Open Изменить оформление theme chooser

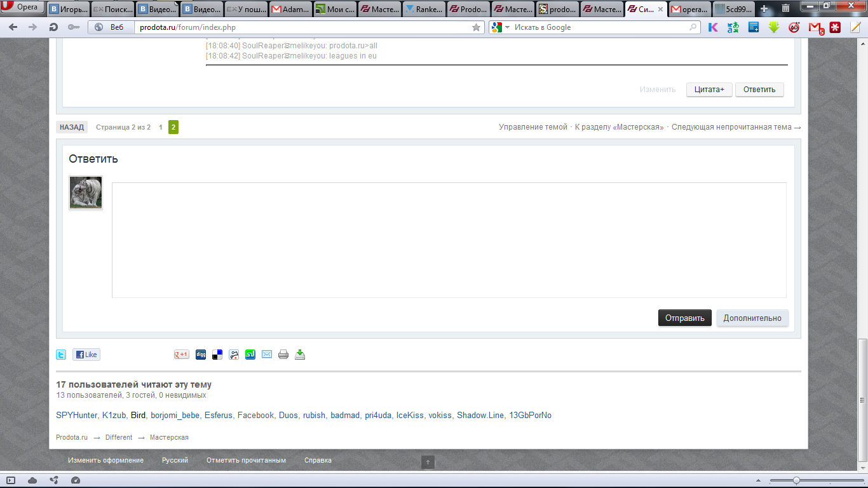pyautogui.click(x=106, y=460)
